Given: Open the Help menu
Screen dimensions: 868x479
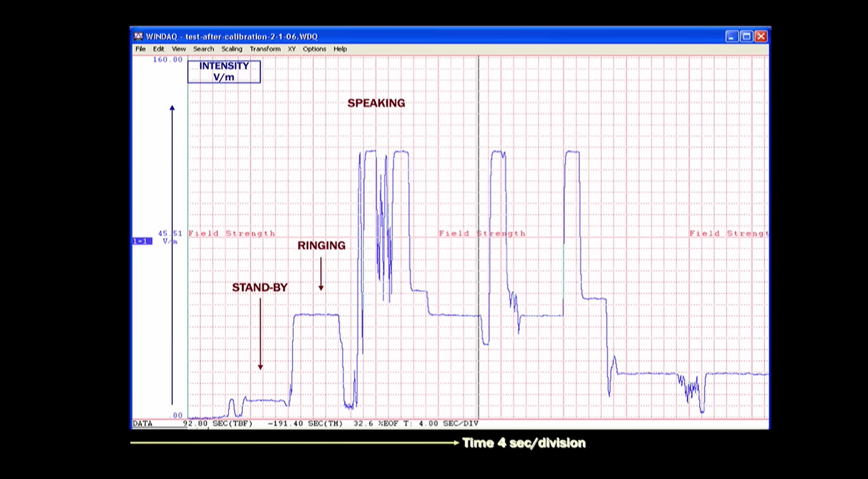Looking at the screenshot, I should [x=340, y=49].
